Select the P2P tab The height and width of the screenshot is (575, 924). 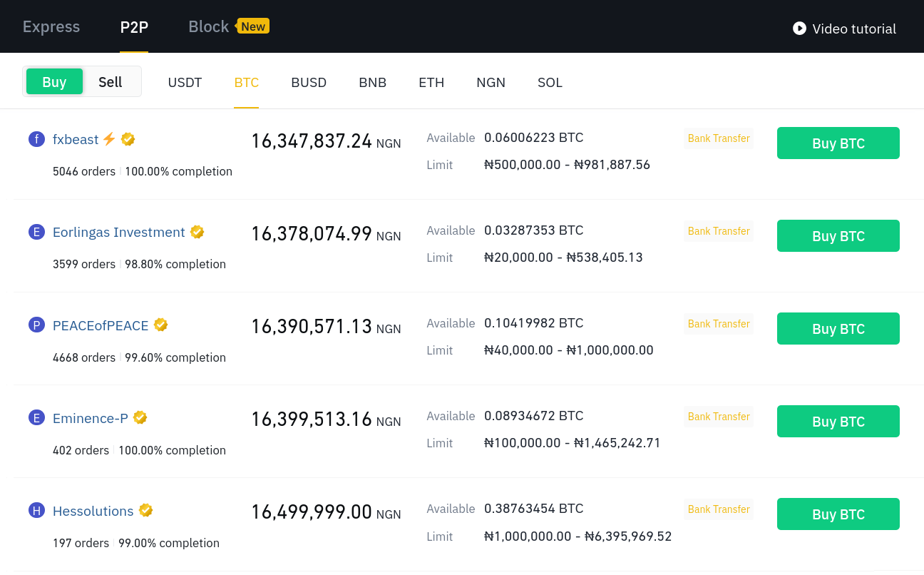pyautogui.click(x=134, y=27)
